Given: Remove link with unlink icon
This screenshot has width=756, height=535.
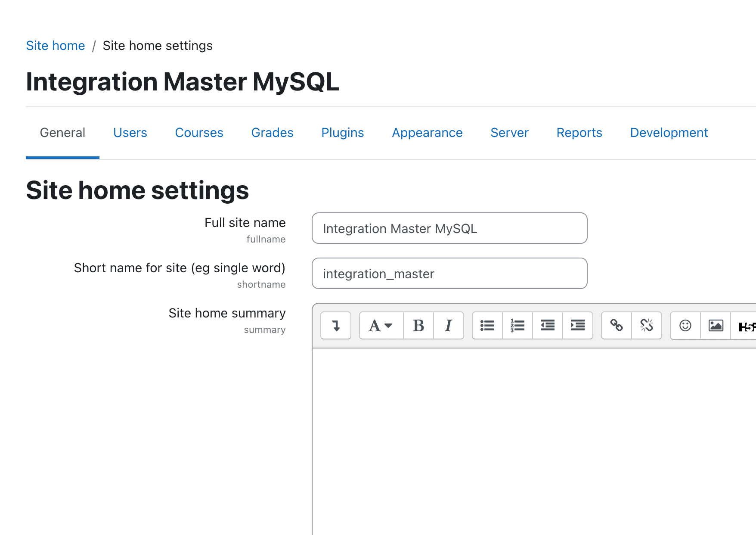Looking at the screenshot, I should click(647, 326).
